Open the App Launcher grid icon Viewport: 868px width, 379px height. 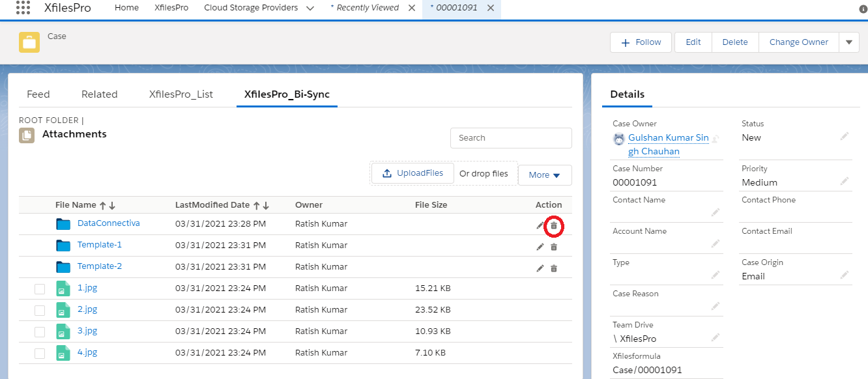tap(23, 8)
